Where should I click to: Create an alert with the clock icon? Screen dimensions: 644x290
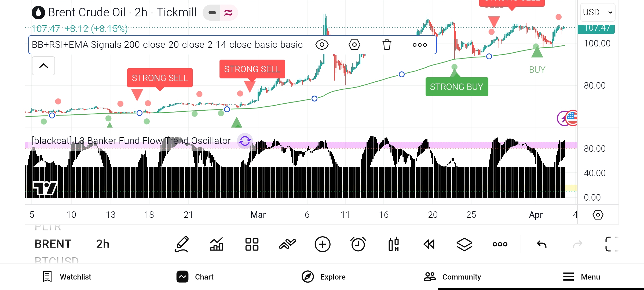tap(358, 244)
